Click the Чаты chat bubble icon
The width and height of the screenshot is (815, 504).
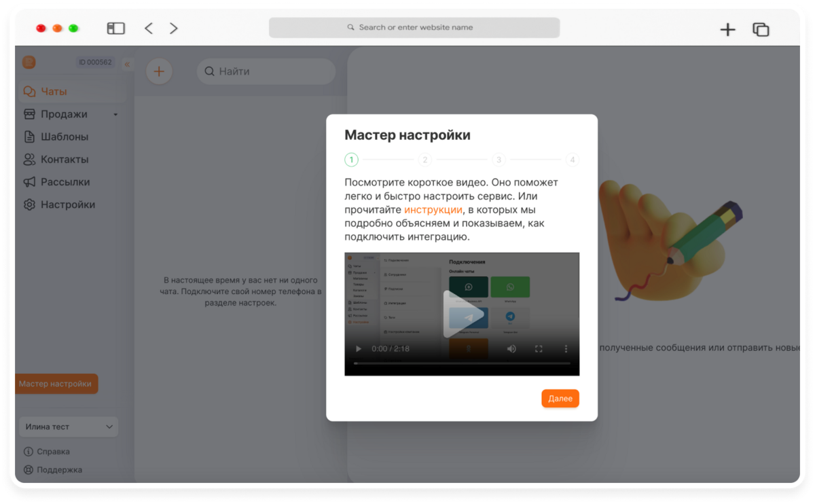(x=29, y=92)
